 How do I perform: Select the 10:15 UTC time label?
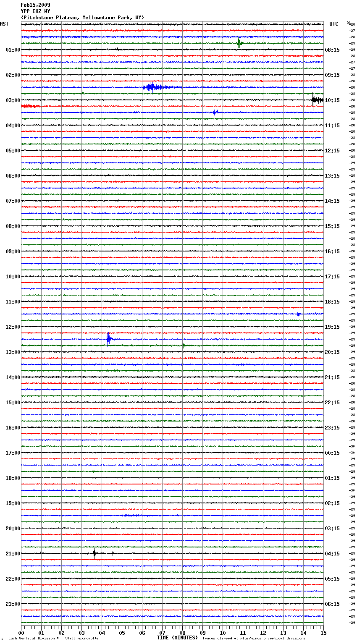pyautogui.click(x=332, y=100)
